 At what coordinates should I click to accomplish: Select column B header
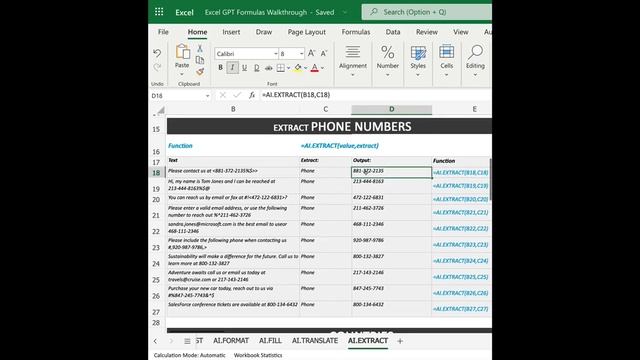click(233, 109)
